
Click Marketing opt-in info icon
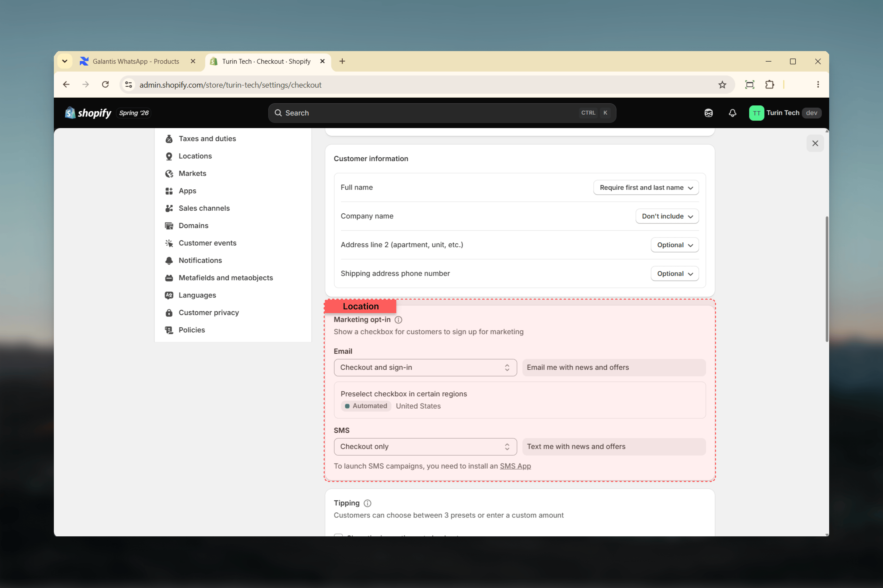(398, 320)
